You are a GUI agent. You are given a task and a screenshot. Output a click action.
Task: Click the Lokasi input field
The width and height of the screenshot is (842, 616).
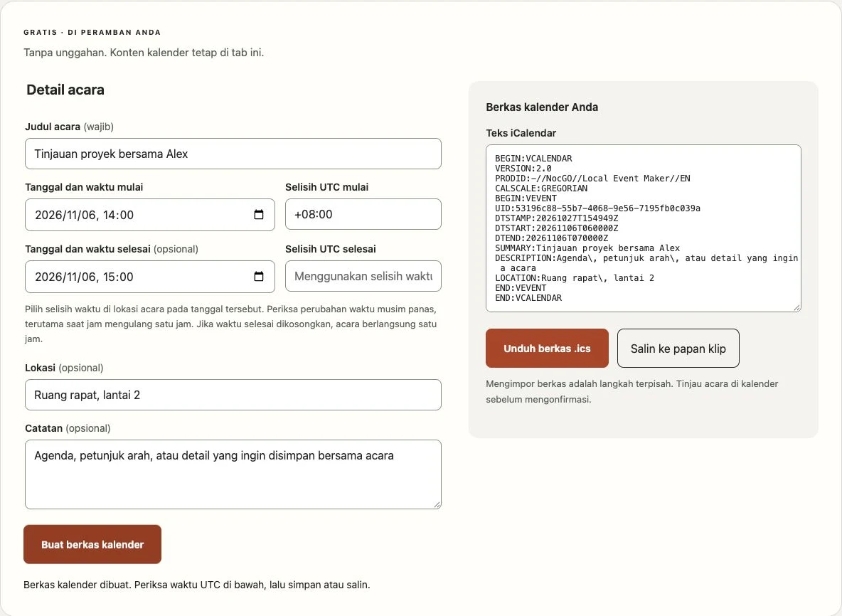pyautogui.click(x=233, y=395)
